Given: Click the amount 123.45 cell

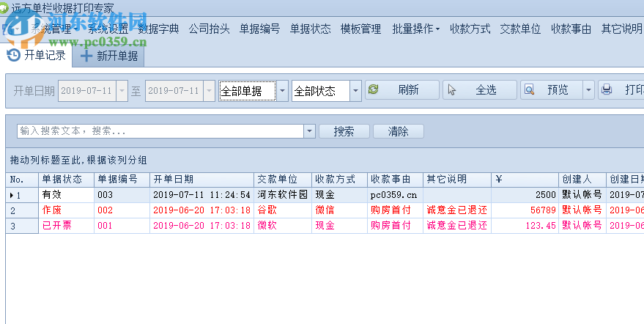Looking at the screenshot, I should point(525,225).
